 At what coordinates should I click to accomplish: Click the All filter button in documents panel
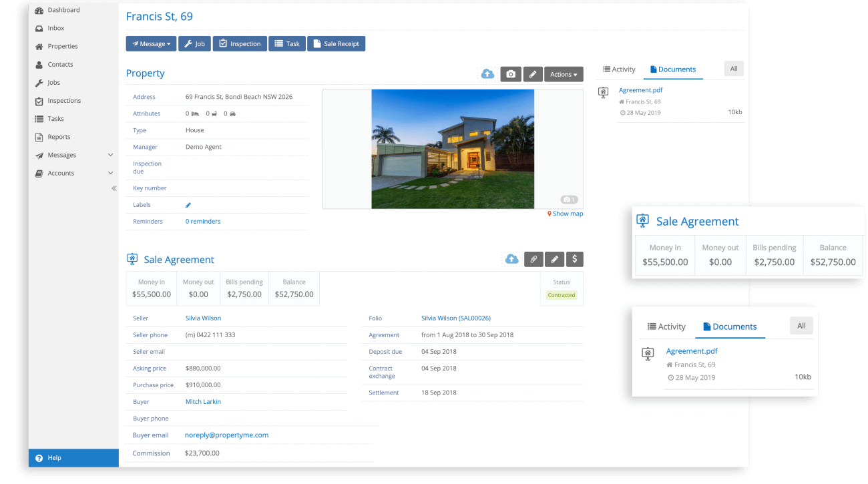pyautogui.click(x=733, y=69)
